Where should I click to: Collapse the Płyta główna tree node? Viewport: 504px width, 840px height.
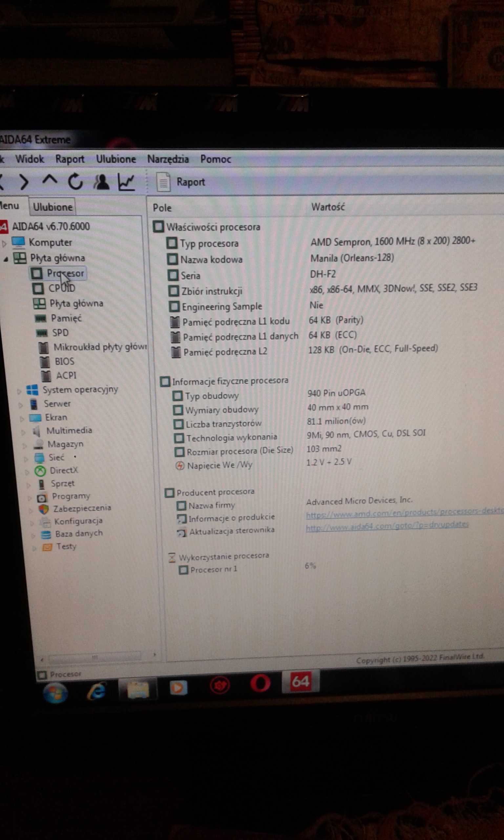(x=6, y=260)
